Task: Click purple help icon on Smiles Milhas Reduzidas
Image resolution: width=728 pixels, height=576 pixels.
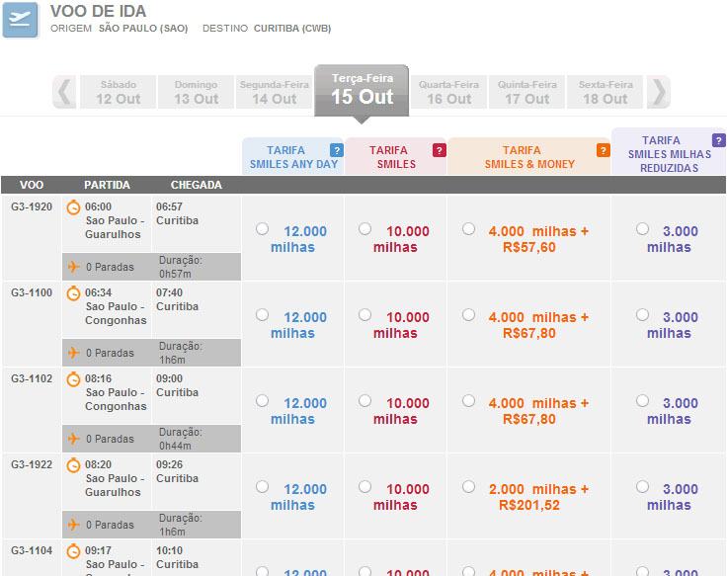Action: tap(718, 140)
